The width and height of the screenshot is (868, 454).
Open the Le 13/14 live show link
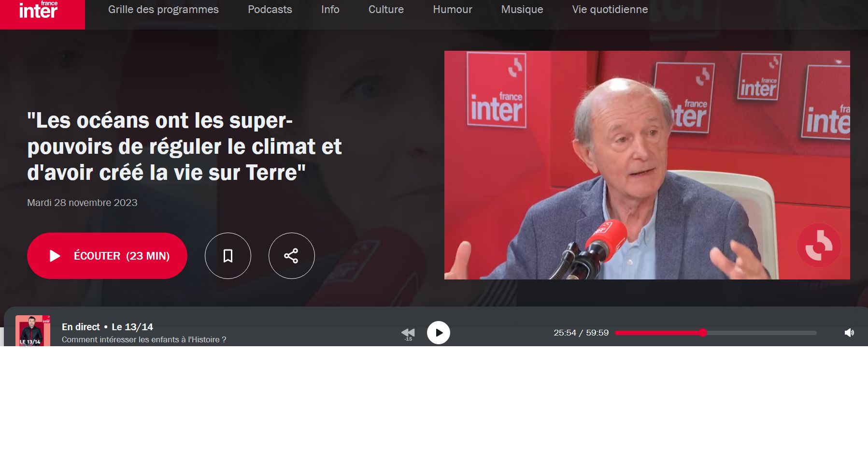(132, 327)
